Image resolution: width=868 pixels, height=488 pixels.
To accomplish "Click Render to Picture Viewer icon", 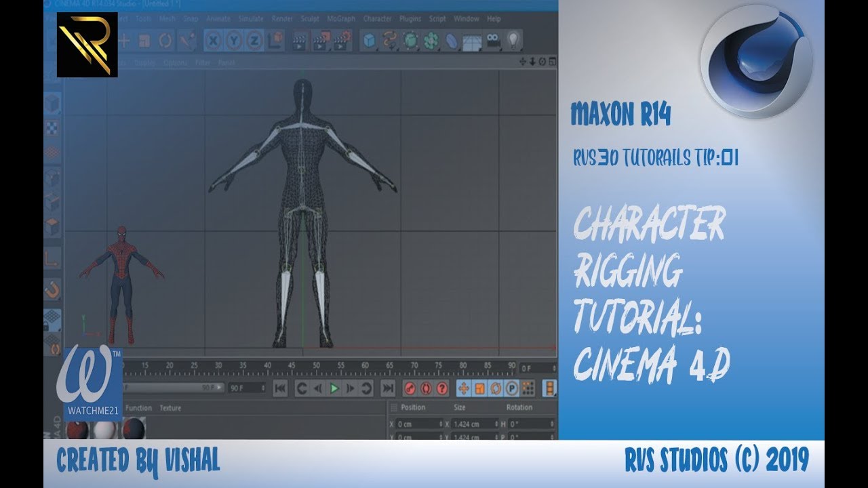I will click(320, 41).
